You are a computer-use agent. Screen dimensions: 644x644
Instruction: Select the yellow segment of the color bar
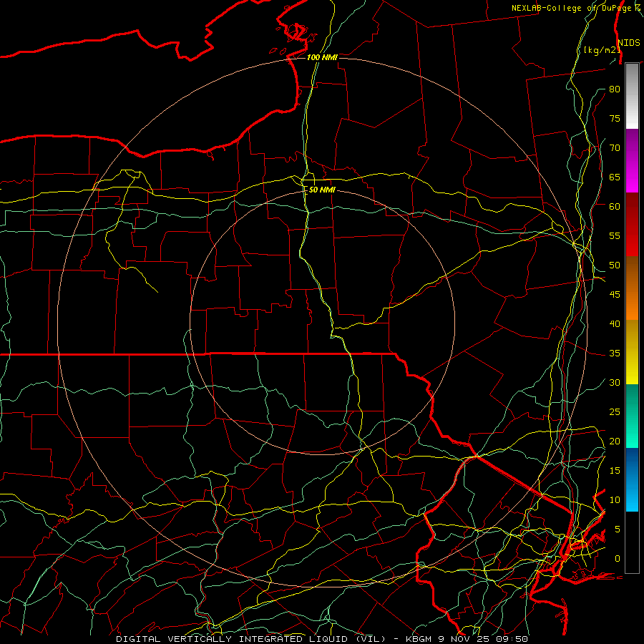pos(632,352)
